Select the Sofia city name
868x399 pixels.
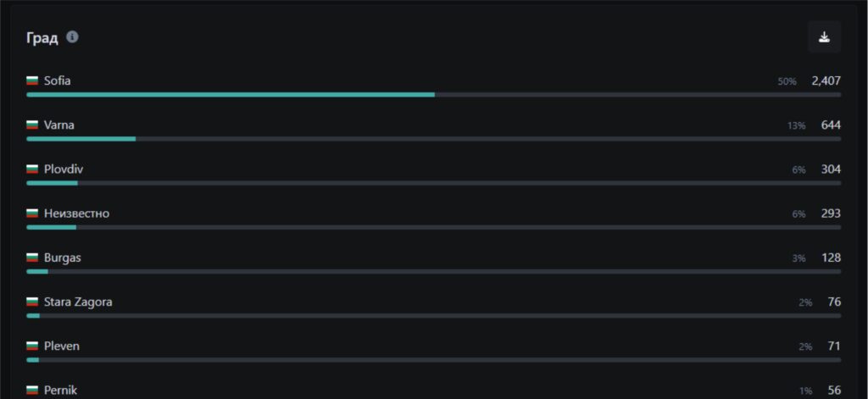pyautogui.click(x=58, y=81)
